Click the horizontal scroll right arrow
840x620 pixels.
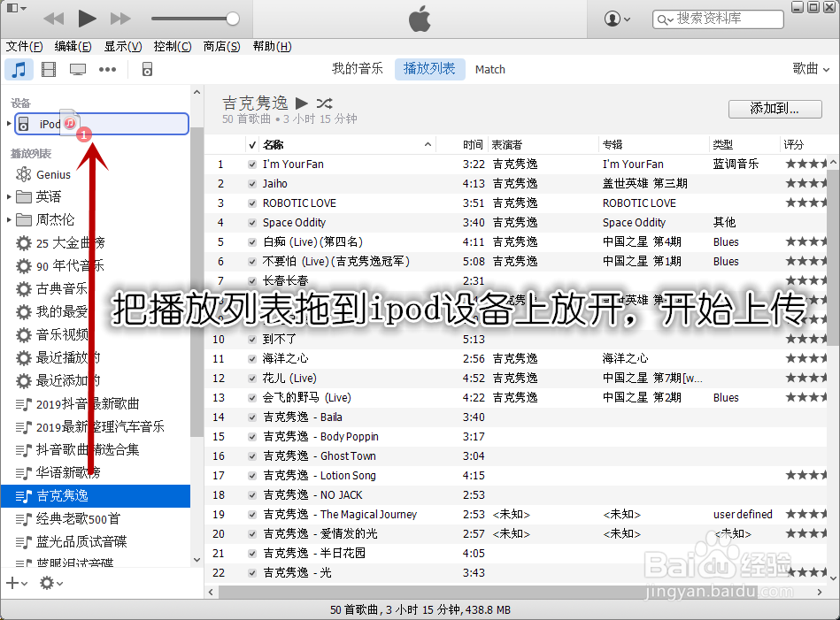[819, 592]
